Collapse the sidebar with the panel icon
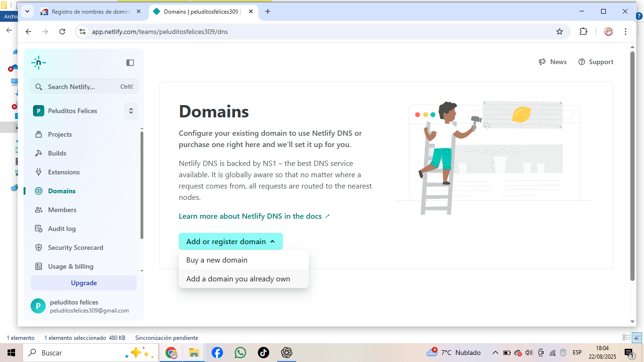 (130, 63)
